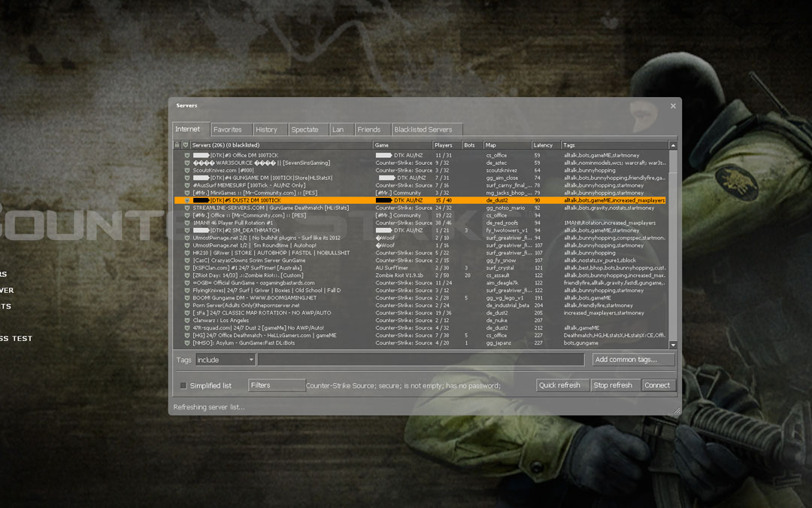
Task: Open the Favorites tab
Action: tap(231, 129)
